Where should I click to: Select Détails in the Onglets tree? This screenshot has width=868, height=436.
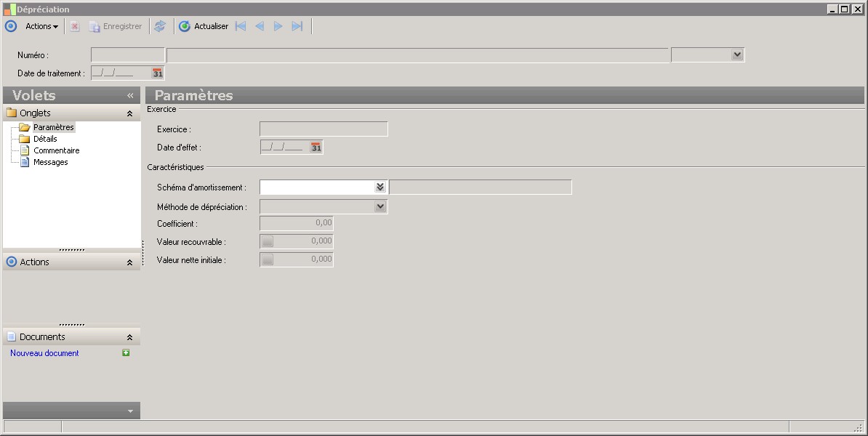tap(45, 139)
